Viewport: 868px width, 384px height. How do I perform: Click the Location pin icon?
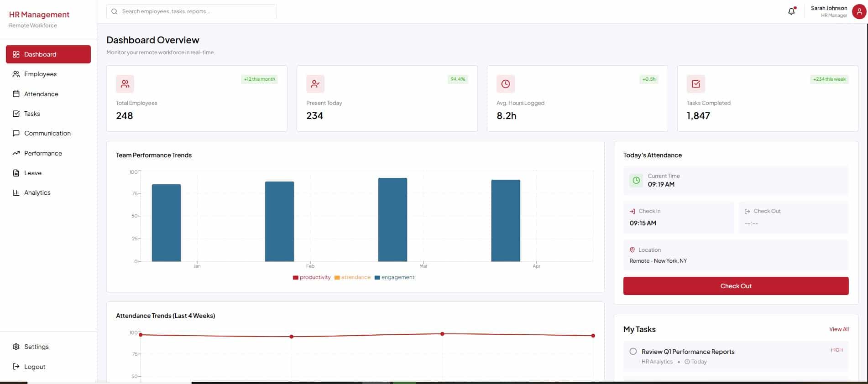click(x=632, y=250)
